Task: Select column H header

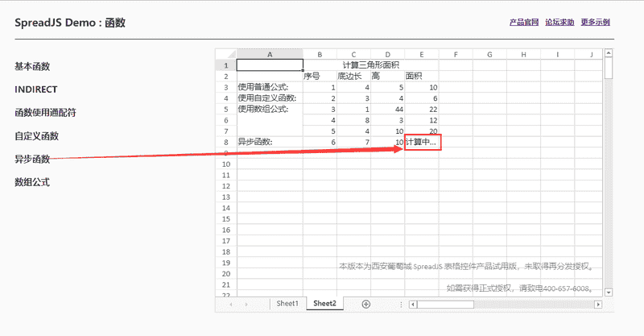Action: point(524,54)
